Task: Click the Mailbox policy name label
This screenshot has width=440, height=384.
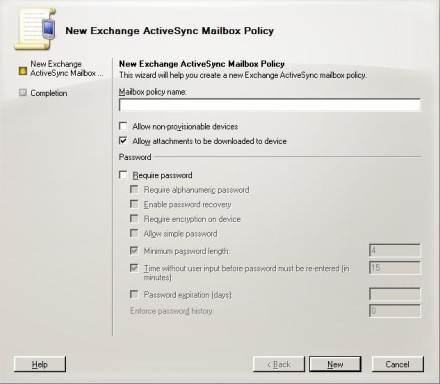Action: [153, 92]
